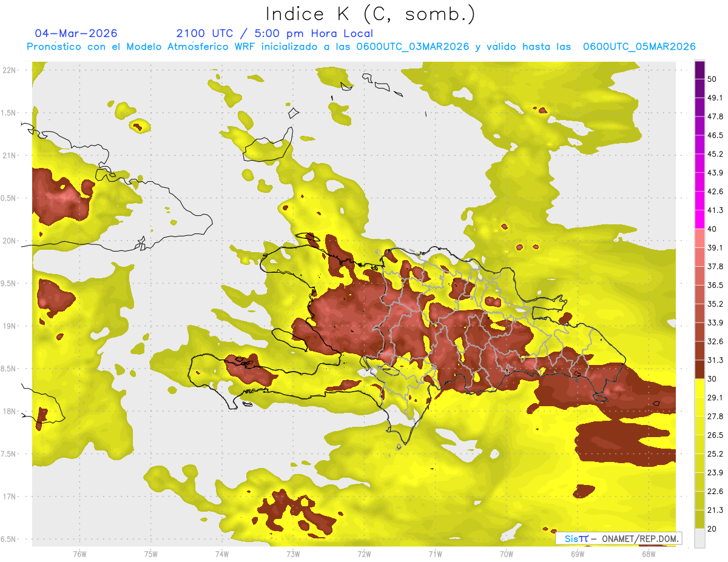Click the legend value 23.9
Viewport: 728px width, 562px height.
click(x=715, y=473)
